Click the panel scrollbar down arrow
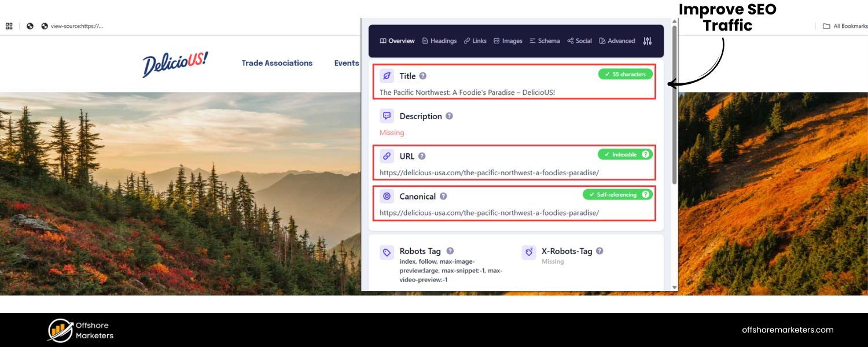868x347 pixels. click(674, 287)
